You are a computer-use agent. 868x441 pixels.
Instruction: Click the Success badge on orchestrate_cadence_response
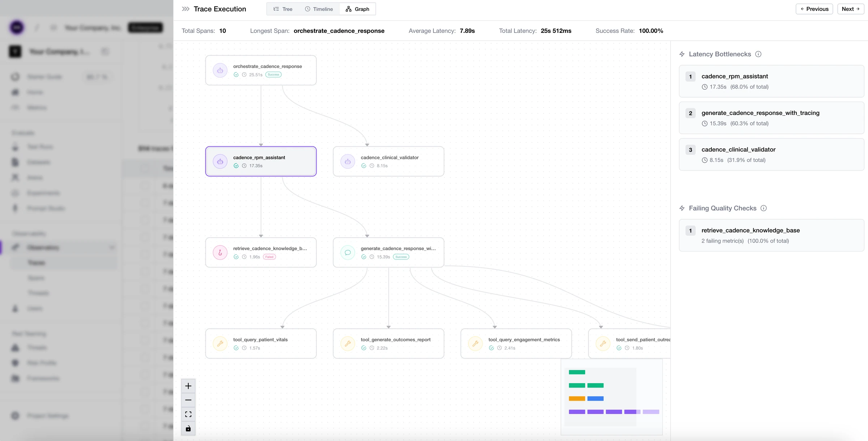[273, 75]
